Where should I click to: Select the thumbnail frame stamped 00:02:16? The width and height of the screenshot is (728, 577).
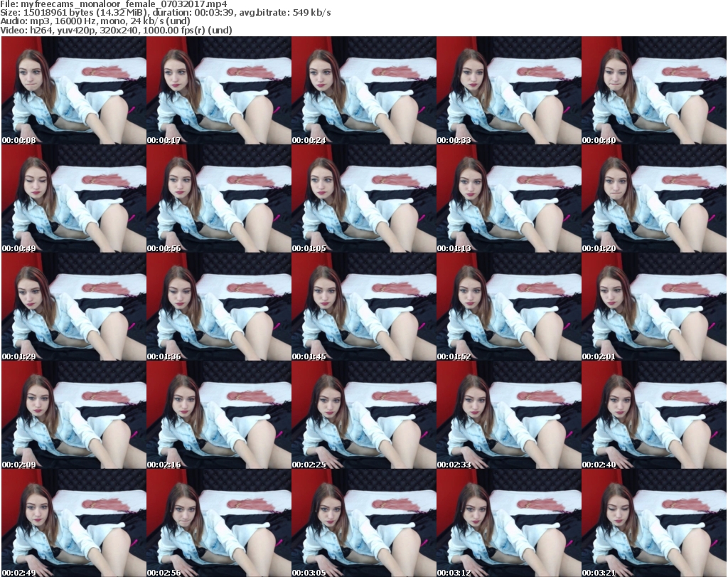point(219,415)
